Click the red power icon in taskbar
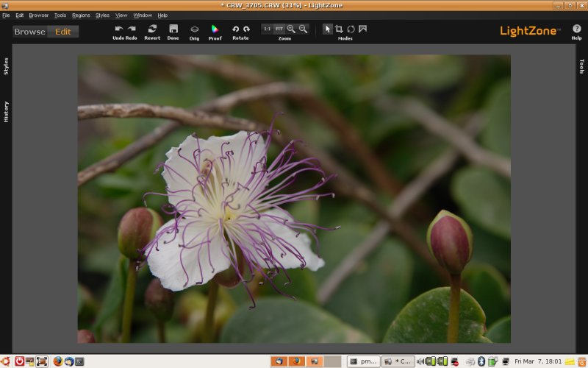This screenshot has height=368, width=588. [20, 361]
